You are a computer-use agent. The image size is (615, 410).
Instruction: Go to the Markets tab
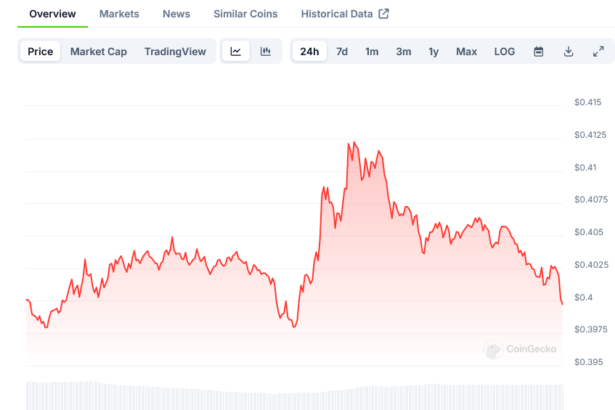pos(119,14)
